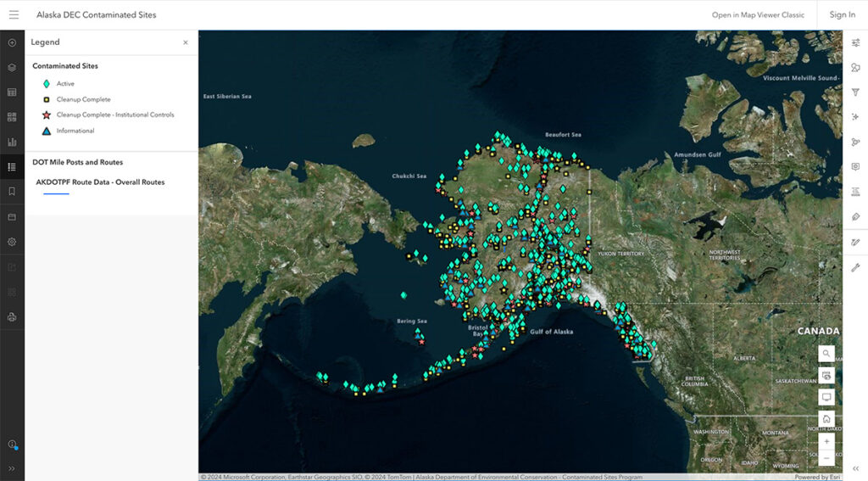Open the Layers panel icon
868x481 pixels.
click(12, 68)
